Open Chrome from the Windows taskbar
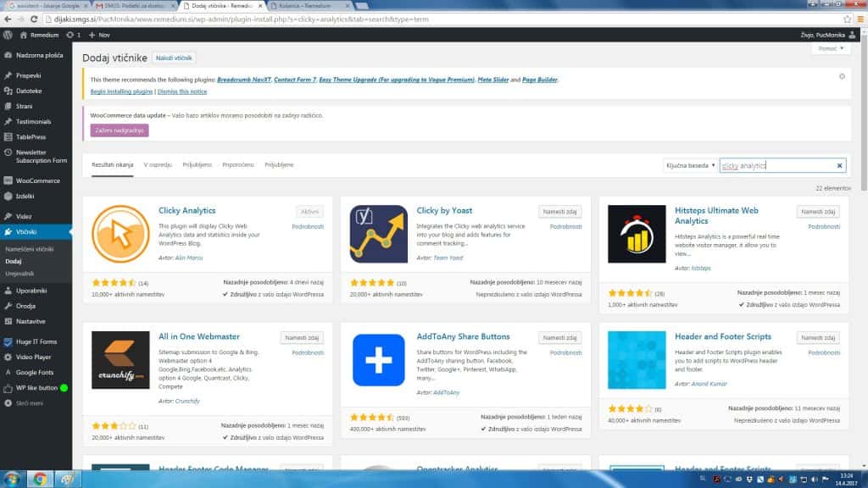Viewport: 868px width, 488px height. [x=39, y=479]
